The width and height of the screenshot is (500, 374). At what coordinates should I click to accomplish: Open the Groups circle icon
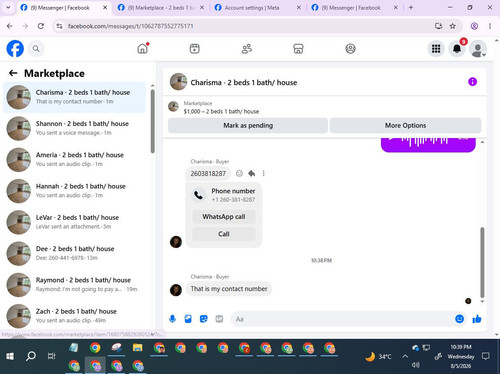pos(350,49)
